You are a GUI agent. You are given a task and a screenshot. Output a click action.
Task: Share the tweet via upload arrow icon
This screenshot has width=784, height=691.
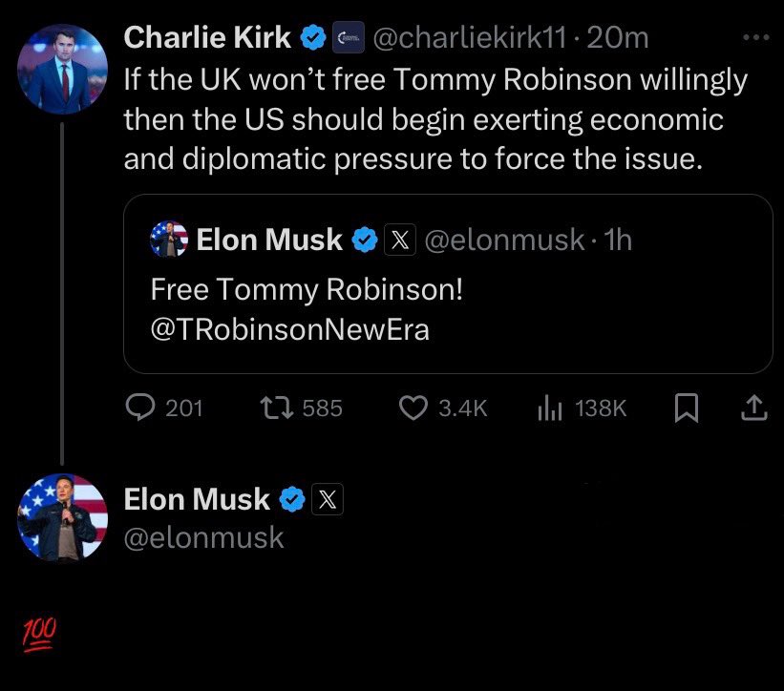click(753, 408)
